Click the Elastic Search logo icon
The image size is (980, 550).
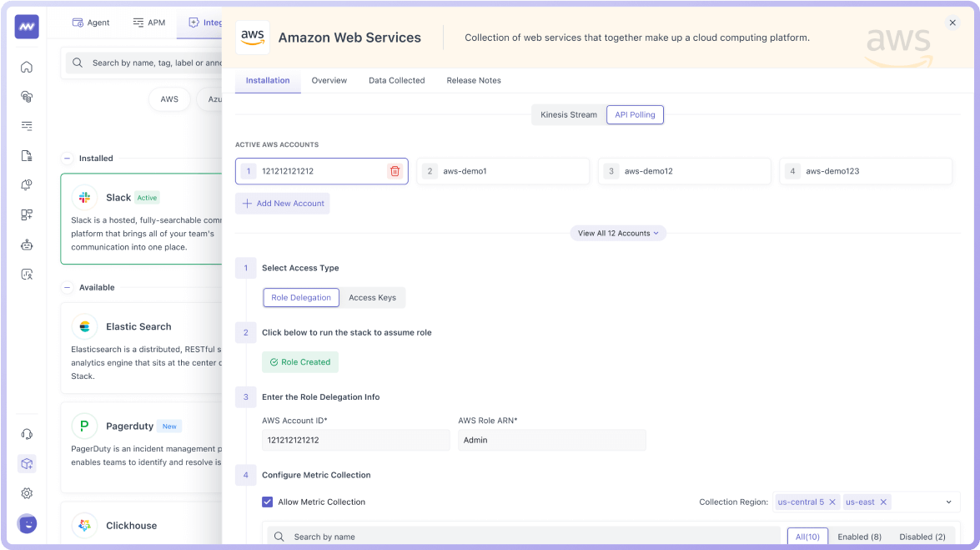pos(84,326)
